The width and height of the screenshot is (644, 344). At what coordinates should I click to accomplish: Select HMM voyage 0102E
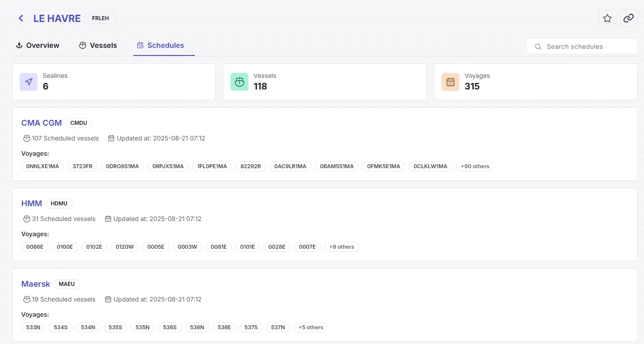[94, 247]
